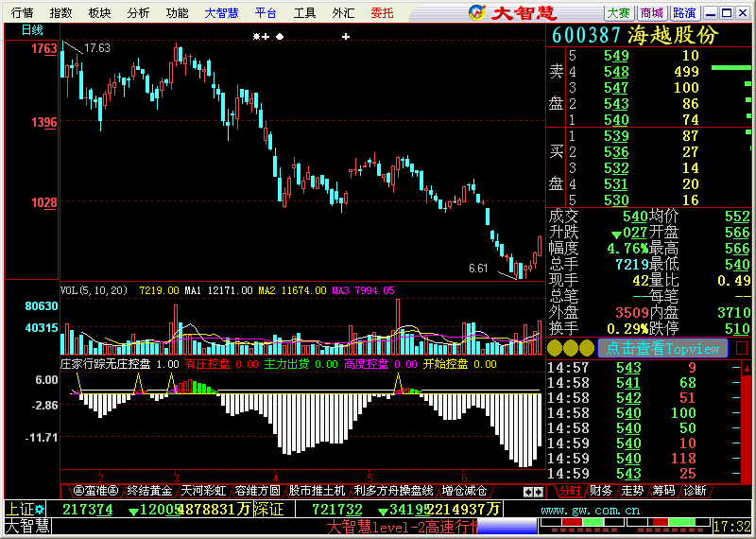
Task: Select the 增仓减仓 indicator tab
Action: pyautogui.click(x=464, y=491)
